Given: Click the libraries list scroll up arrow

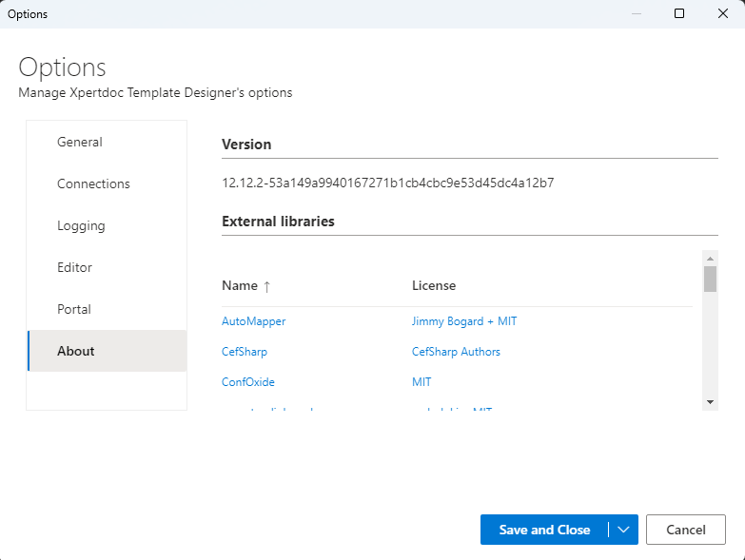Looking at the screenshot, I should click(x=711, y=259).
